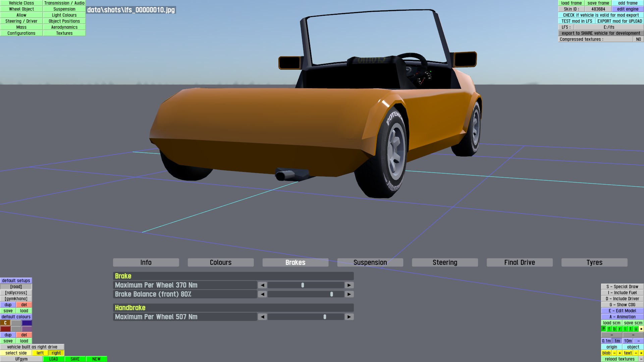Select the dark blue default colour swatch
Viewport: 644px width, 362px height.
click(27, 323)
